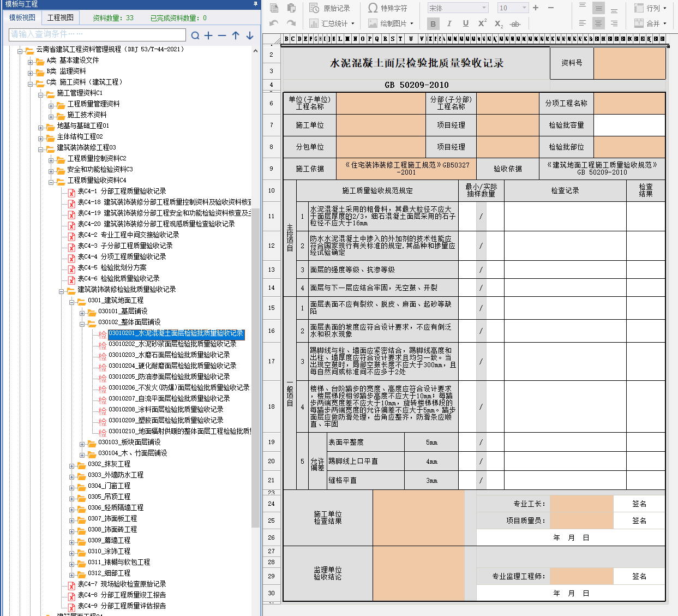Expand the A类 基本建设文件 folder

pos(31,62)
